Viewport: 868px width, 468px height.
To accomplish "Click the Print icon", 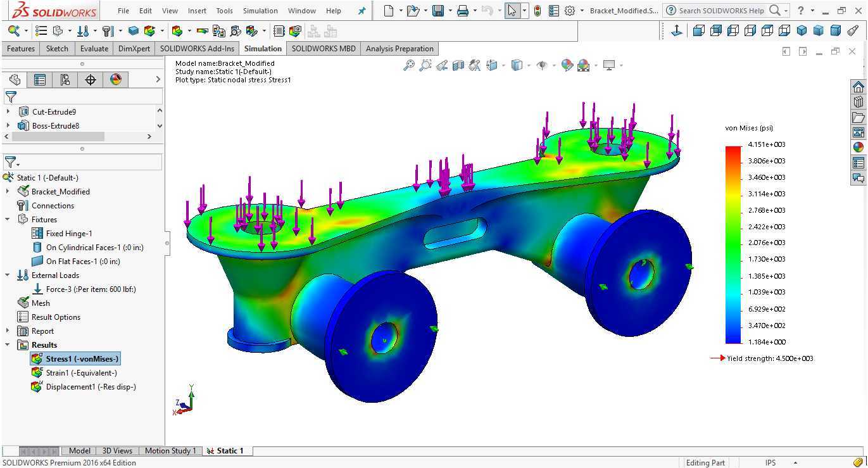I will [463, 11].
